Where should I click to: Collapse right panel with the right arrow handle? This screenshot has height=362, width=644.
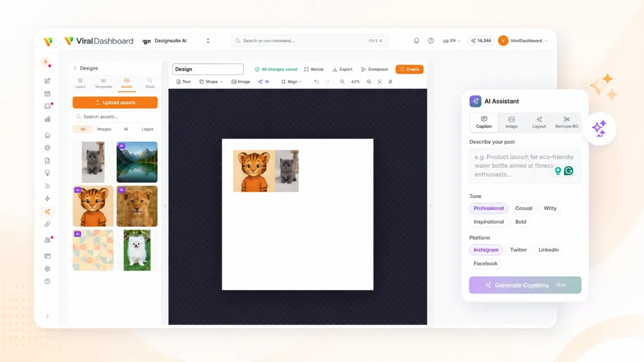point(431,206)
